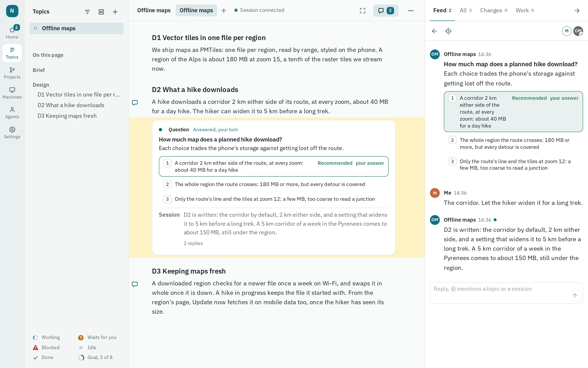
Task: Open Machines in sidebar
Action: point(12,93)
